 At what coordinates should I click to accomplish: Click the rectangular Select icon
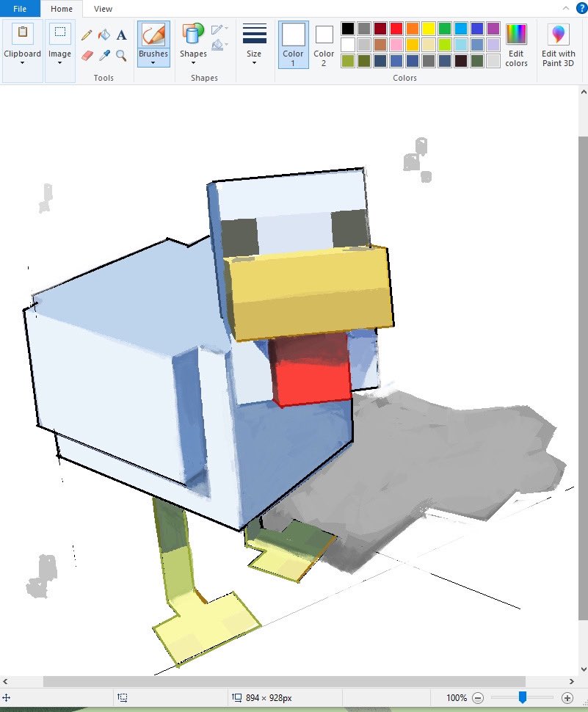click(59, 34)
